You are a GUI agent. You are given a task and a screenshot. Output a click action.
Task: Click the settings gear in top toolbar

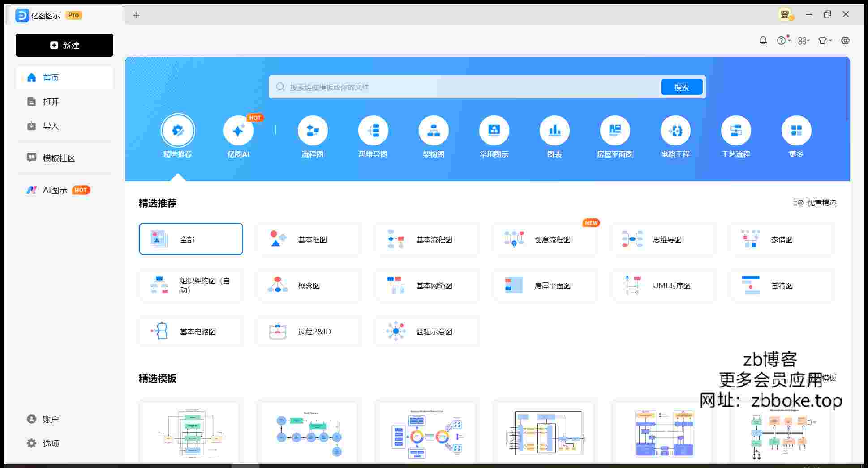pyautogui.click(x=845, y=41)
